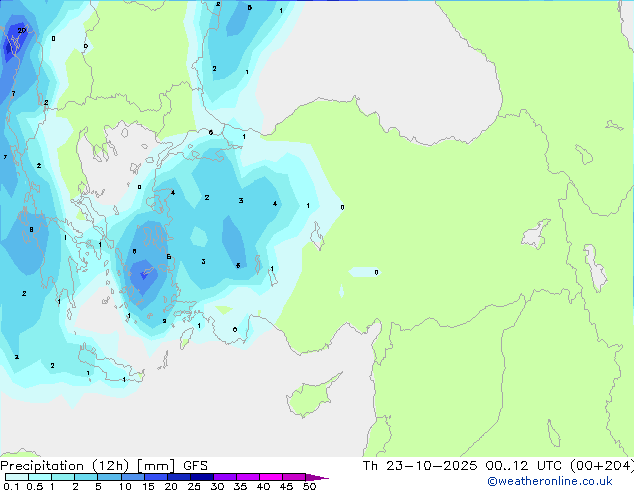The image size is (634, 490).
Task: Click the legend label '30'
Action: point(217,486)
